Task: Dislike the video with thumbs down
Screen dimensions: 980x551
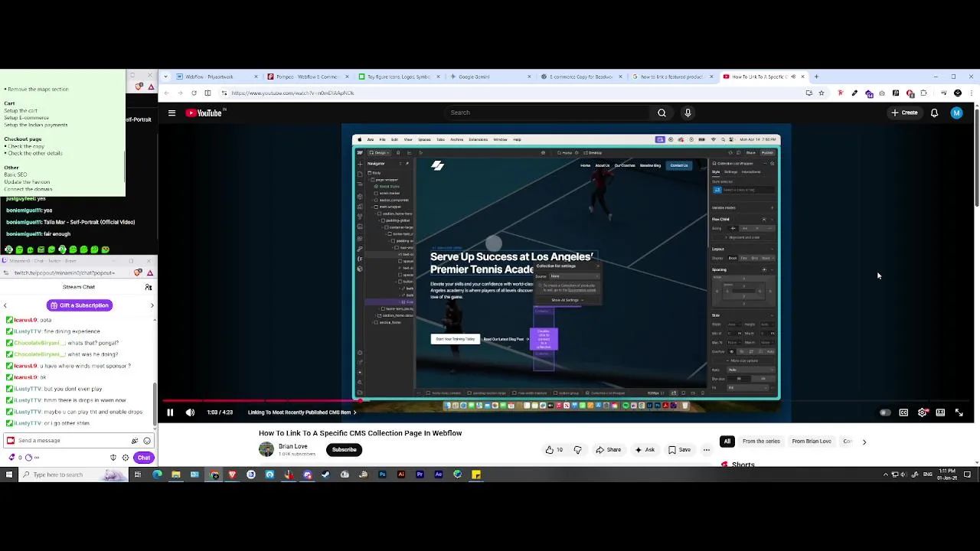Action: pyautogui.click(x=578, y=450)
